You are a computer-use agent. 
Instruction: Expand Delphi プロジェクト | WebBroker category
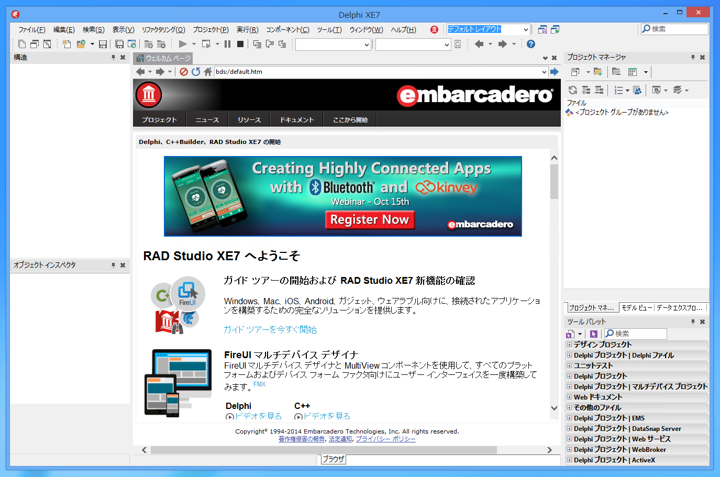tap(569, 449)
